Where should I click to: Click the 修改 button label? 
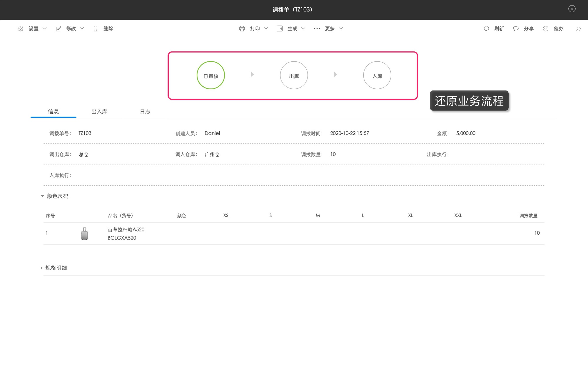point(71,28)
